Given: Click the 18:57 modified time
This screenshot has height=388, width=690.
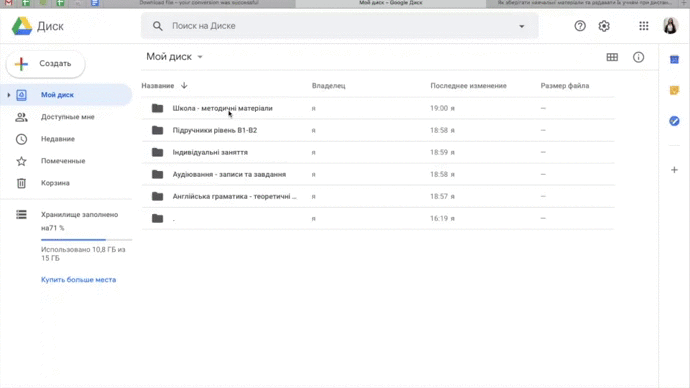Looking at the screenshot, I should coord(439,196).
